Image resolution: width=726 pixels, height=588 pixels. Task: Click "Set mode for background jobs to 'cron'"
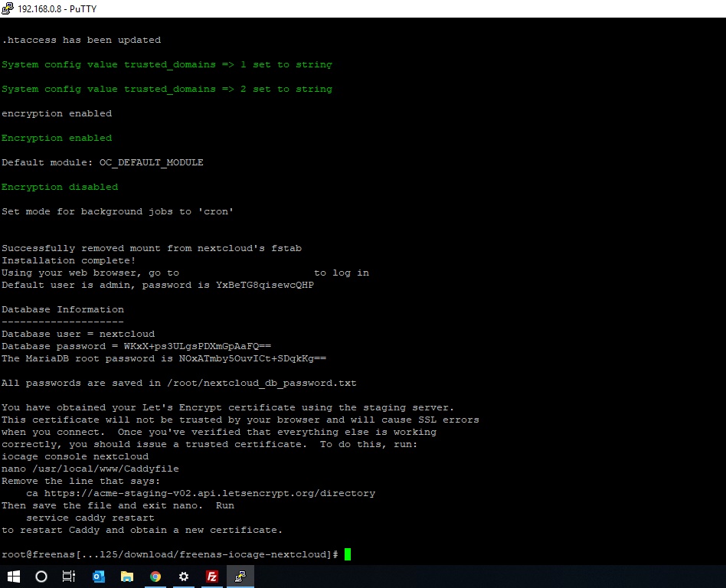[118, 211]
